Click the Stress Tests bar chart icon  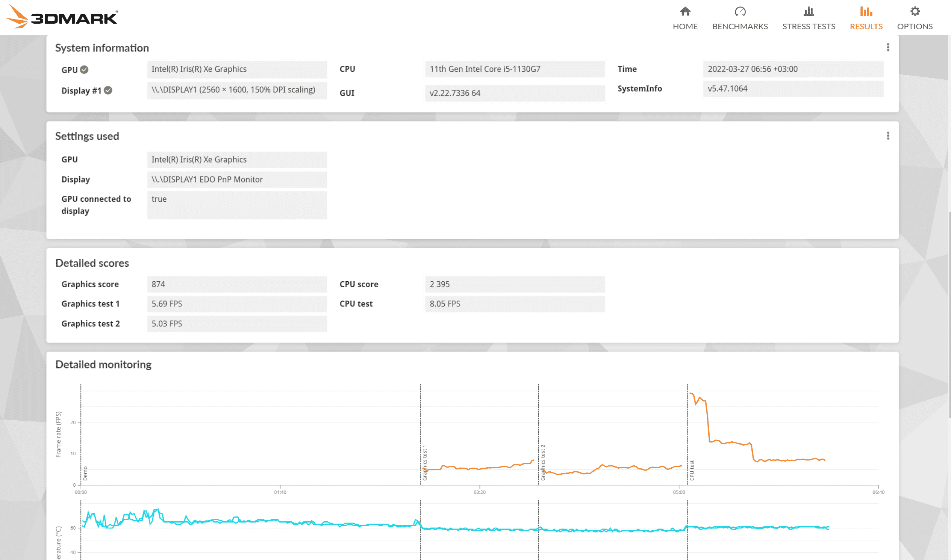coord(808,11)
